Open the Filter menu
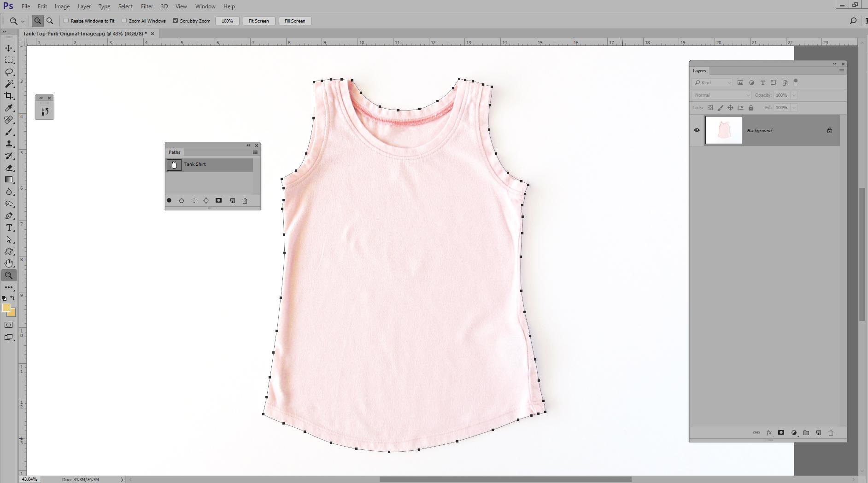The width and height of the screenshot is (868, 483). click(x=147, y=6)
